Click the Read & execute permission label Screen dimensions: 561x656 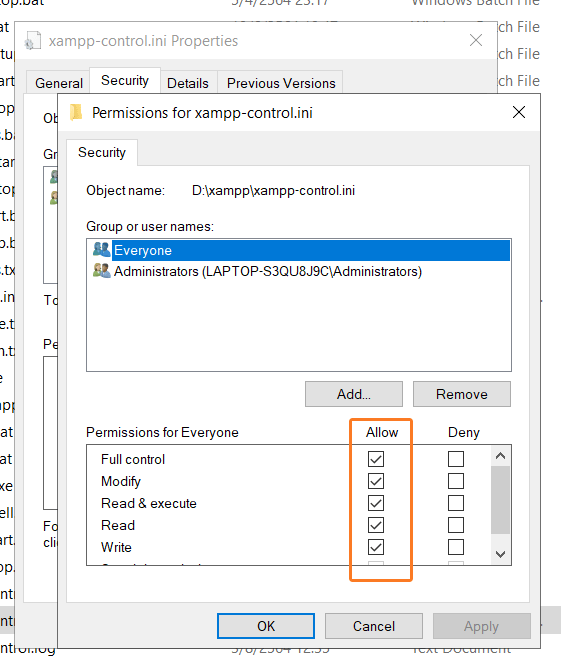pyautogui.click(x=149, y=503)
